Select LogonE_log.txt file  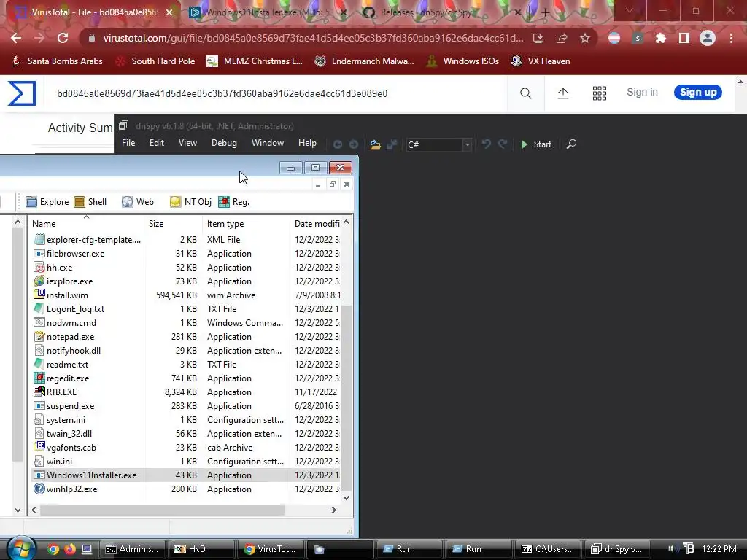pyautogui.click(x=75, y=309)
